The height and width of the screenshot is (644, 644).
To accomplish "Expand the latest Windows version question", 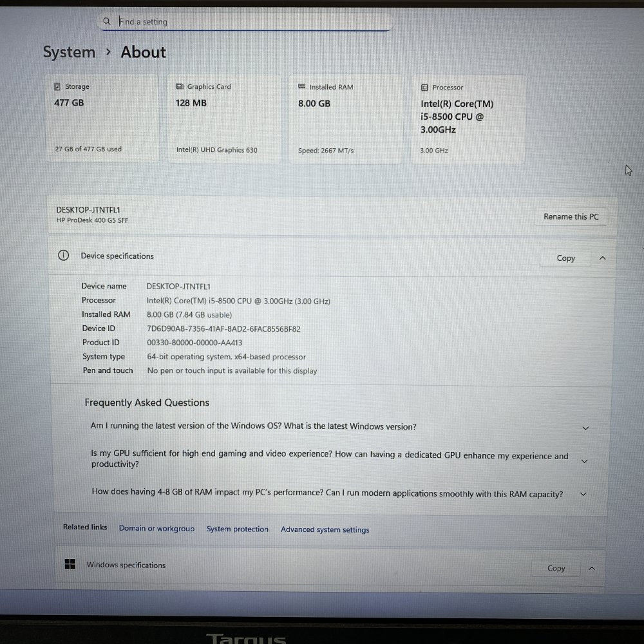I will [x=585, y=428].
